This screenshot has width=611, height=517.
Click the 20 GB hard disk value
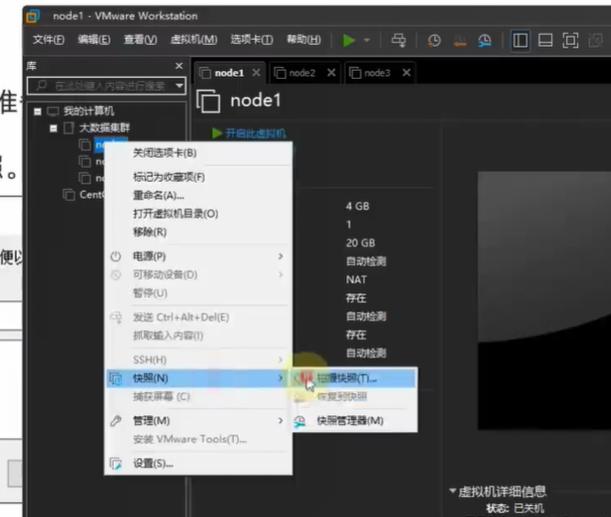[x=360, y=243]
